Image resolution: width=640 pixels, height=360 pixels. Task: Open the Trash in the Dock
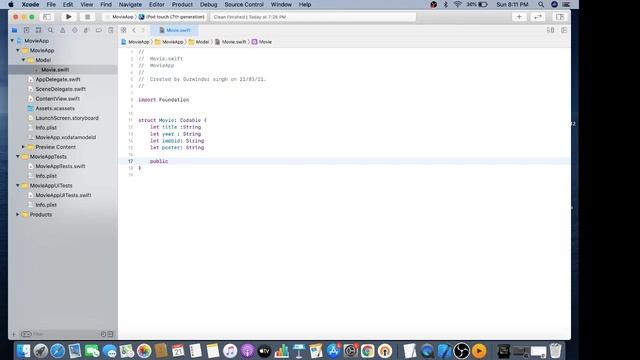point(556,351)
